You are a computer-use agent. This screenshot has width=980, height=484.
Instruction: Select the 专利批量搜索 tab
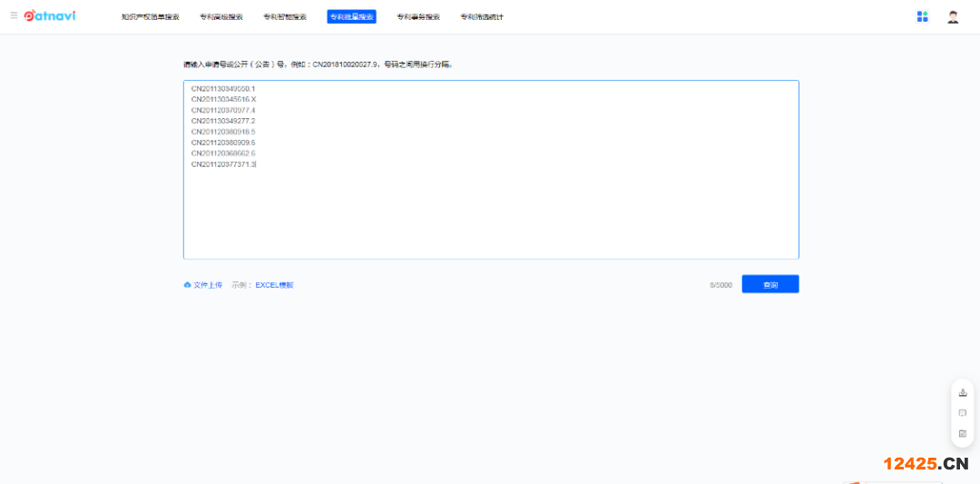pos(351,17)
